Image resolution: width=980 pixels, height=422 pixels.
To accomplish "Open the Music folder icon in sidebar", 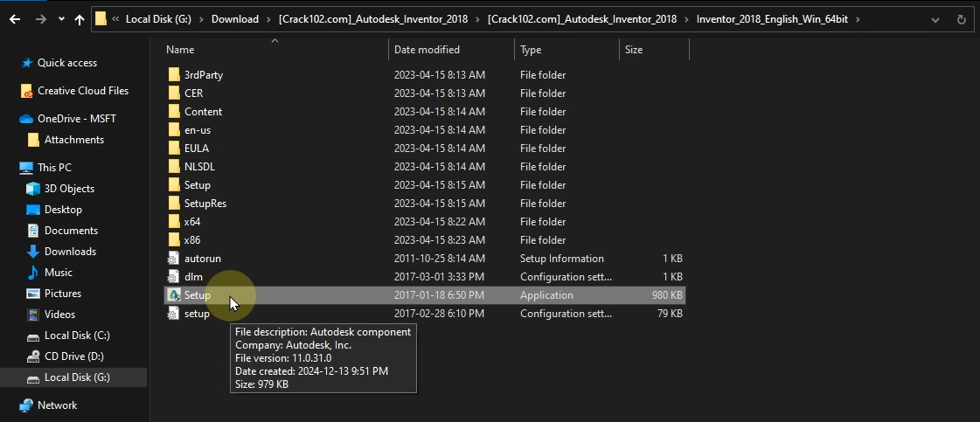I will click(x=33, y=273).
